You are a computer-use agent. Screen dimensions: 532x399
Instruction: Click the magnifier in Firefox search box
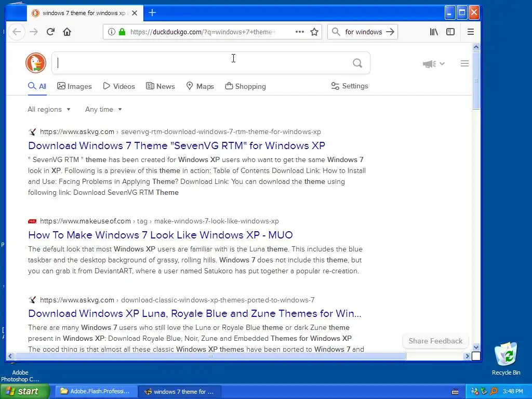336,32
